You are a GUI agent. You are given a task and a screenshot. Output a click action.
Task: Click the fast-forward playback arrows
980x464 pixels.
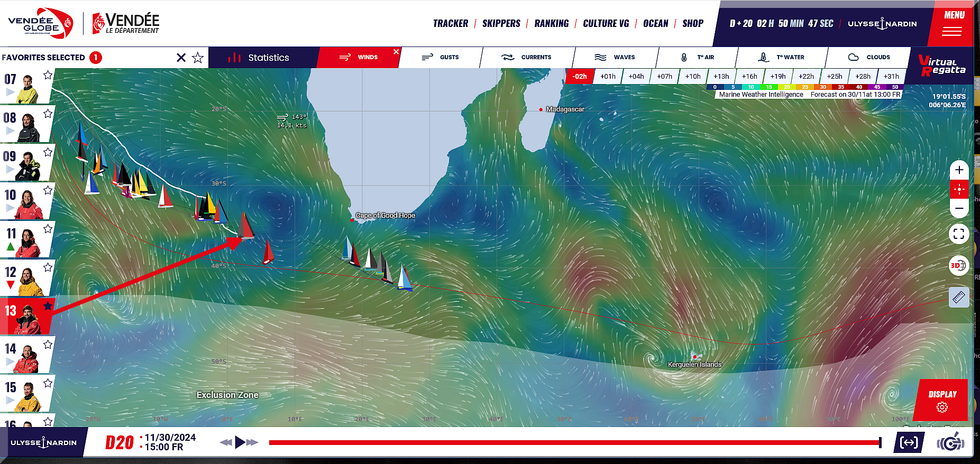tap(252, 442)
